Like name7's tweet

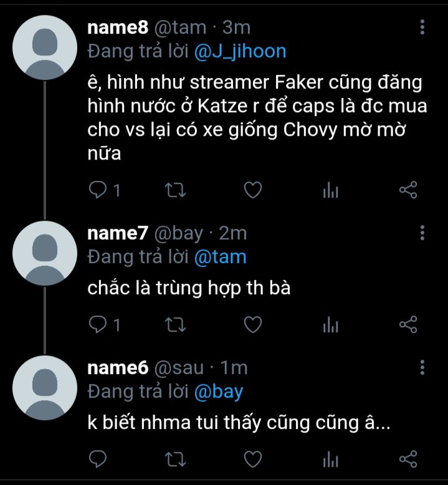pyautogui.click(x=252, y=325)
